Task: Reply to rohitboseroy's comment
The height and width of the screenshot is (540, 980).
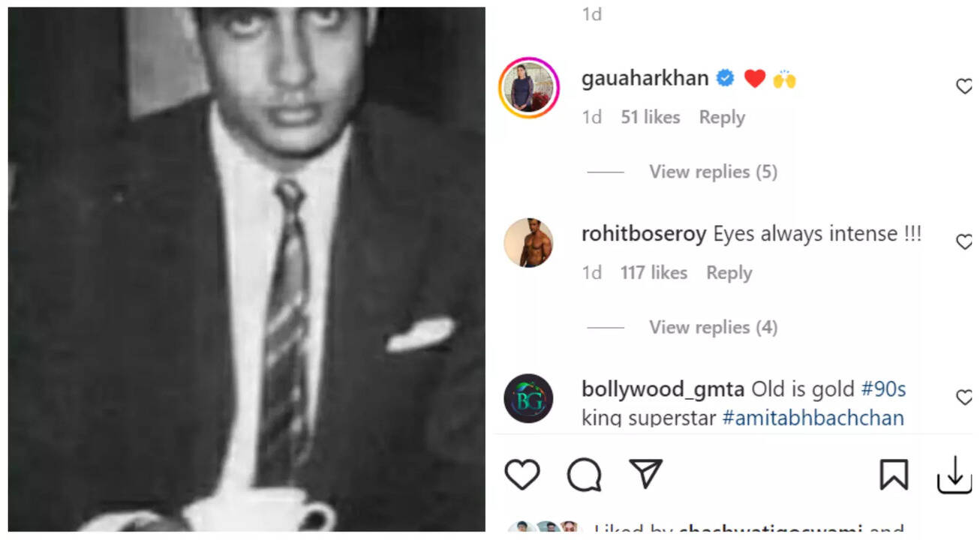Action: click(729, 273)
